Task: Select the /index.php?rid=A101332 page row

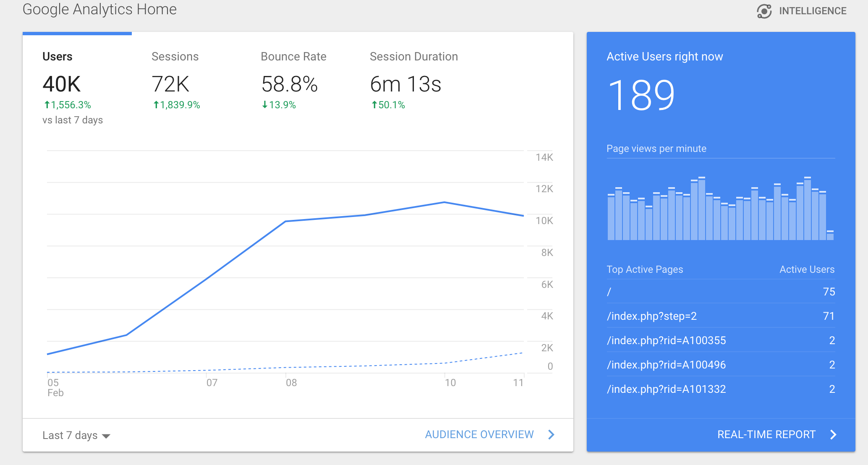Action: coord(721,389)
